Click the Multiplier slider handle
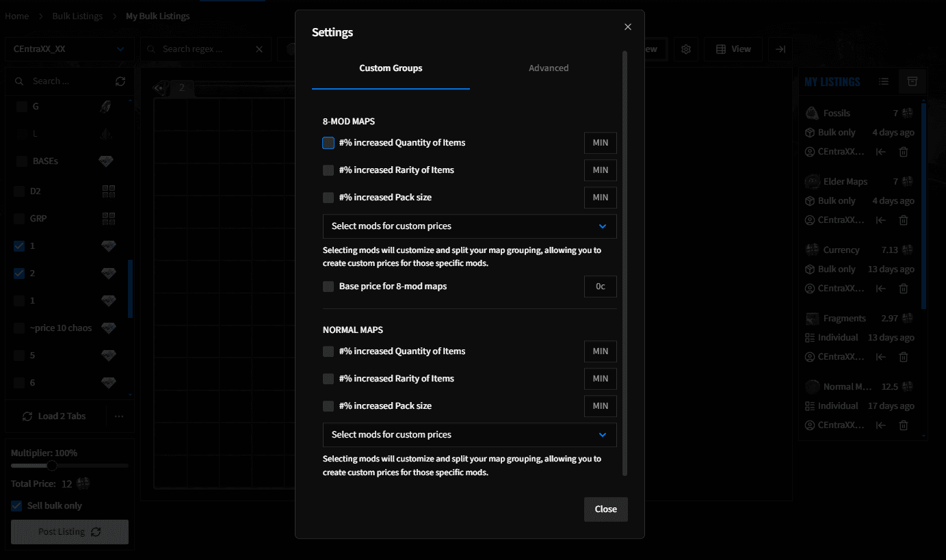The height and width of the screenshot is (560, 946). [51, 466]
